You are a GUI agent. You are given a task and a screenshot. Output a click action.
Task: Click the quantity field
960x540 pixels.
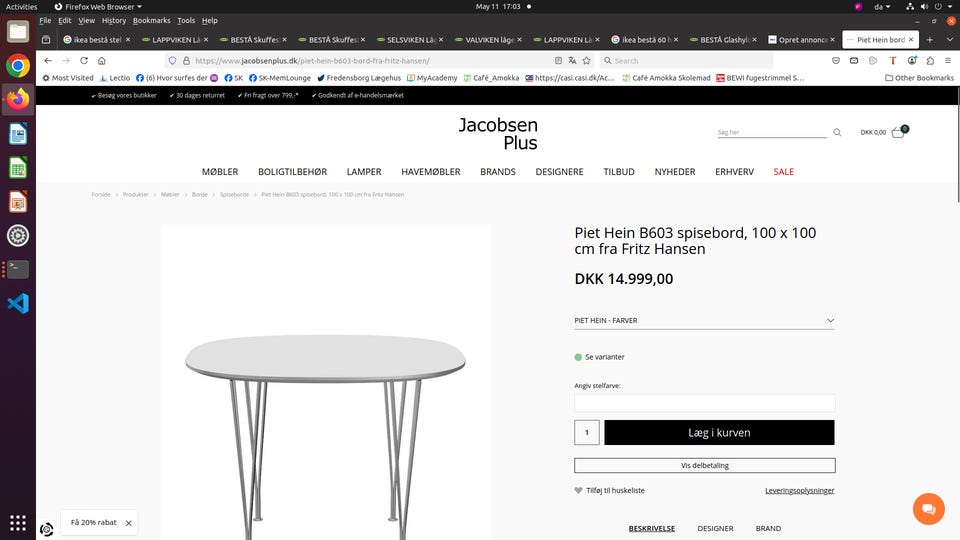click(587, 433)
